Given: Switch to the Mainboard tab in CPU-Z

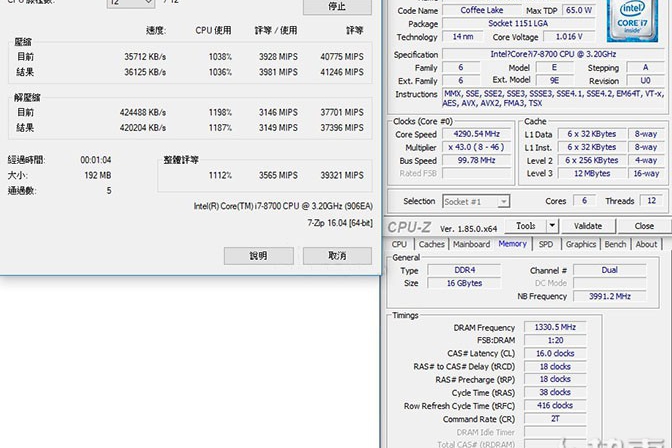Looking at the screenshot, I should click(x=471, y=244).
